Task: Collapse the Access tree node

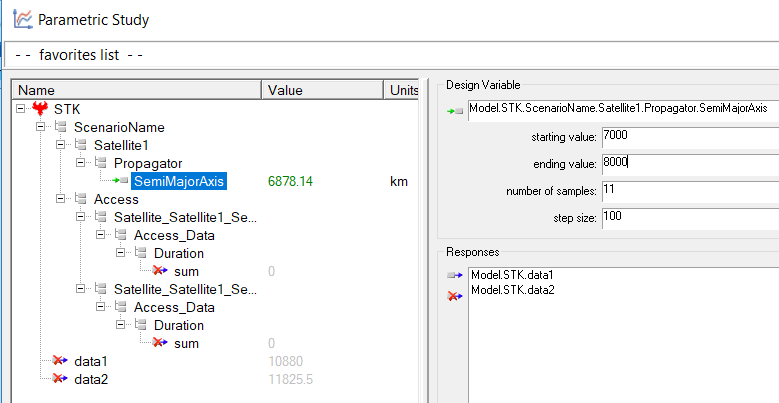Action: [61, 199]
